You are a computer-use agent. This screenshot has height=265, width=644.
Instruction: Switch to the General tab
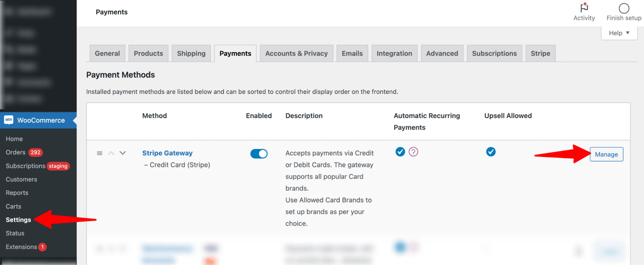tap(107, 53)
